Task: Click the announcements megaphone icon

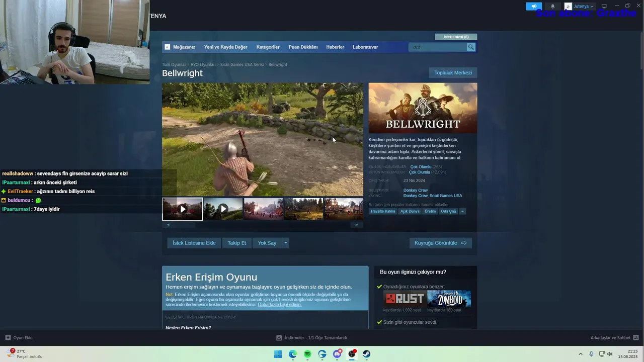Action: [x=534, y=7]
